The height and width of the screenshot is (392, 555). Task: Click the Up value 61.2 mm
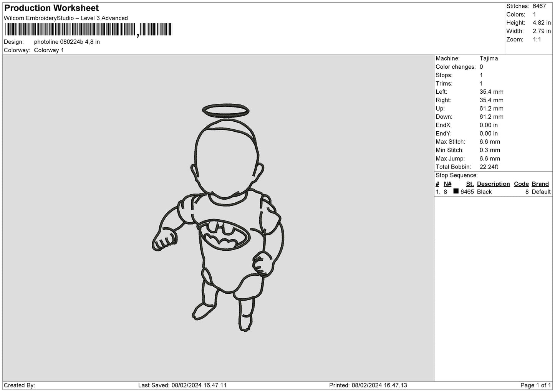[x=491, y=109]
